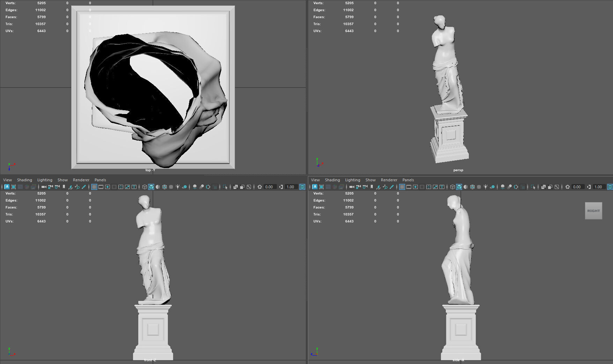
Task: Click Image Plane icon in front panel
Action: (x=71, y=187)
